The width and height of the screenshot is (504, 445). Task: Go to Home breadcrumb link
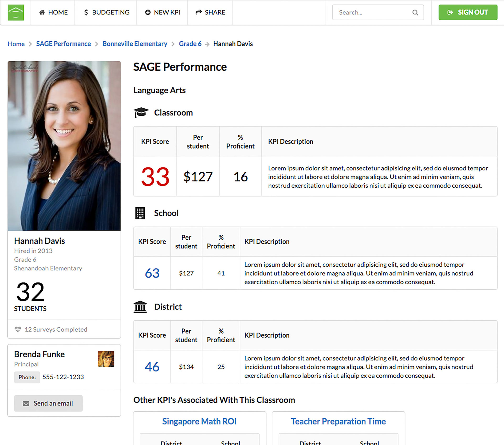16,44
